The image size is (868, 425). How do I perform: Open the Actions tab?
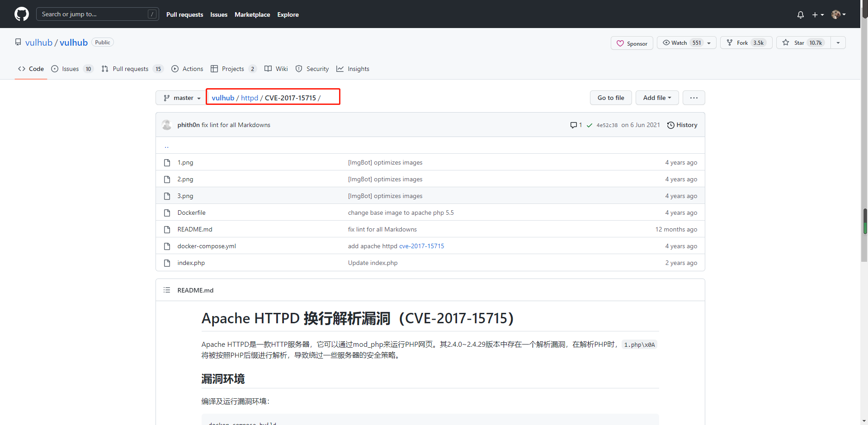(x=187, y=69)
